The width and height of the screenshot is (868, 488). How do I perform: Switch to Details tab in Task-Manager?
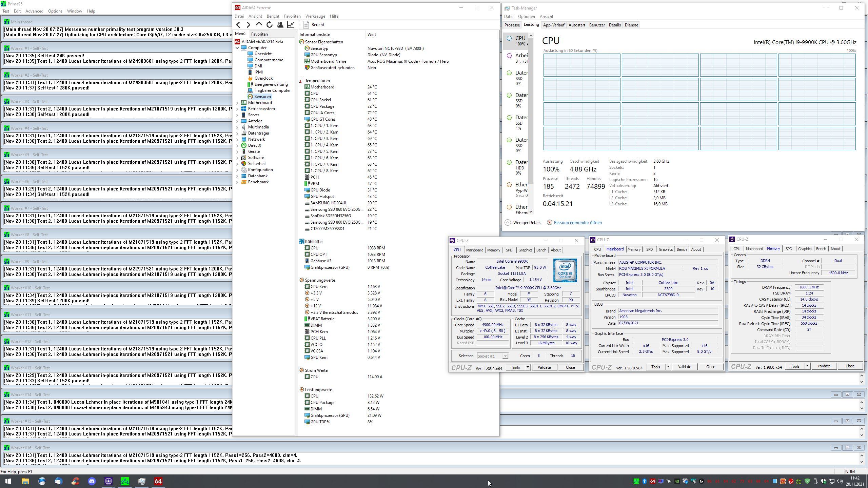[614, 25]
